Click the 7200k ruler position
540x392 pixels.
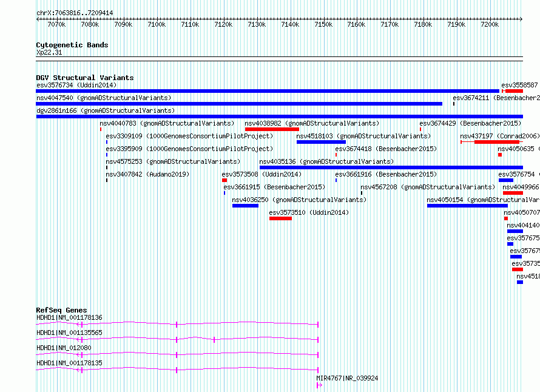[490, 24]
